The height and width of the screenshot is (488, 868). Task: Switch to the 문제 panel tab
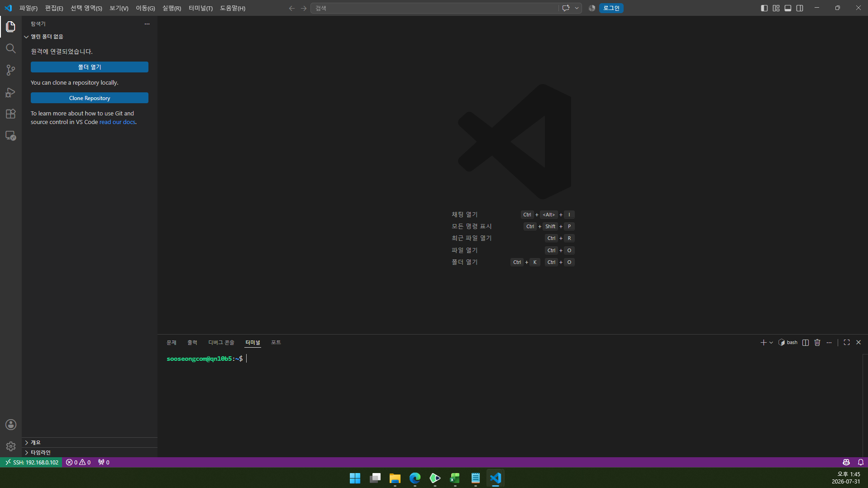click(x=172, y=343)
